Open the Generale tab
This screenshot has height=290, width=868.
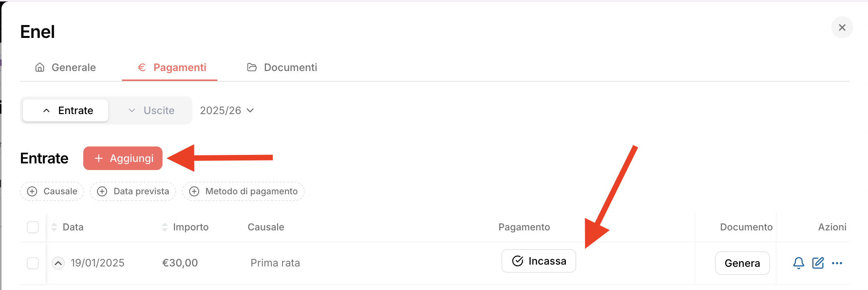66,67
